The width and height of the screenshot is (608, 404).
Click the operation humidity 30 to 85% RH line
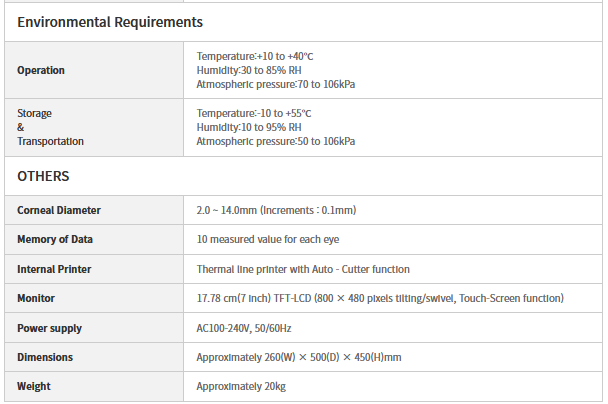pyautogui.click(x=249, y=70)
